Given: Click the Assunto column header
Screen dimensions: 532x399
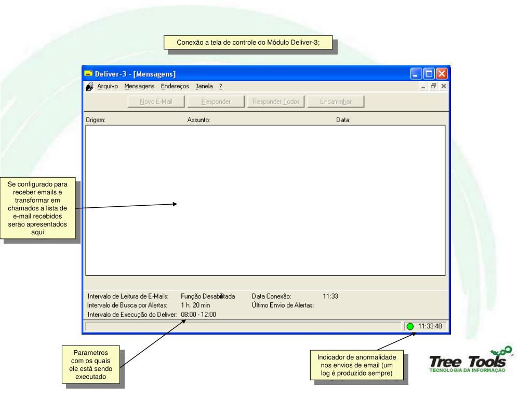Looking at the screenshot, I should 198,120.
